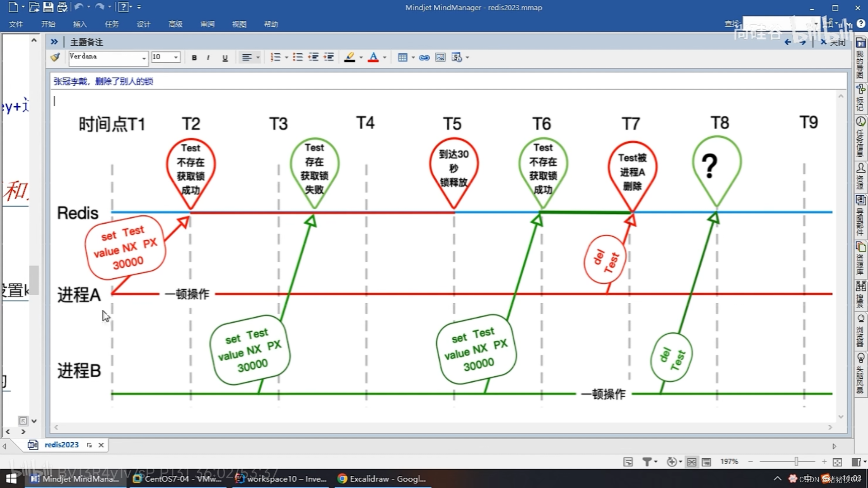Open the 文件 menu

click(16, 24)
